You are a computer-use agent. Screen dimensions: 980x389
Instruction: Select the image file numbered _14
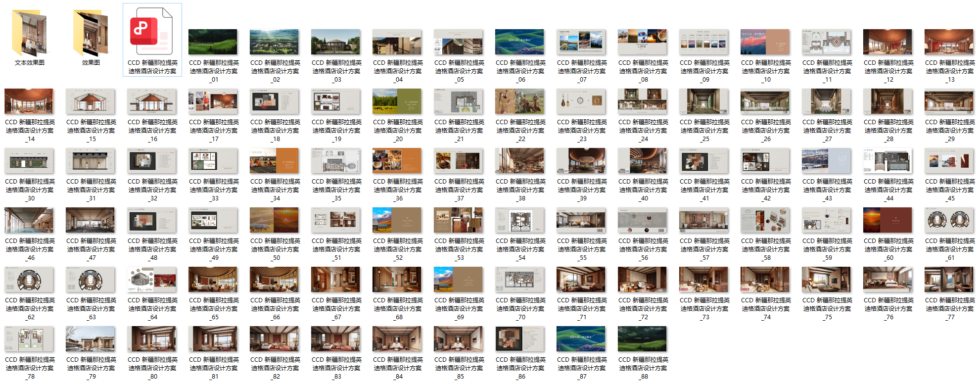29,101
